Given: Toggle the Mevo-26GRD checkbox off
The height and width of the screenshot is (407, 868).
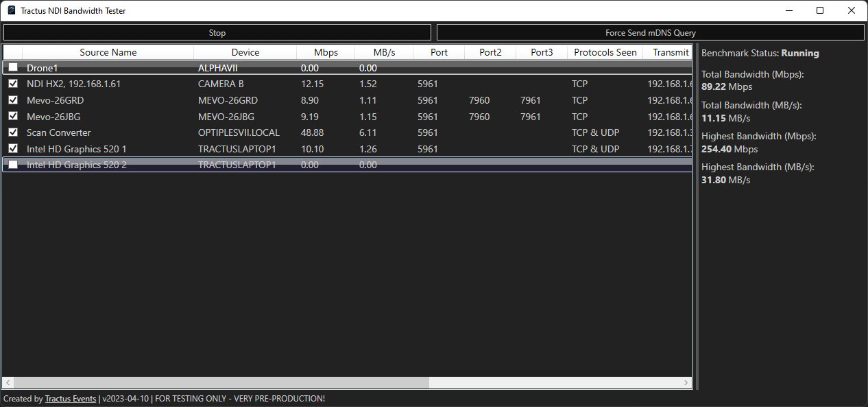Looking at the screenshot, I should [x=13, y=100].
